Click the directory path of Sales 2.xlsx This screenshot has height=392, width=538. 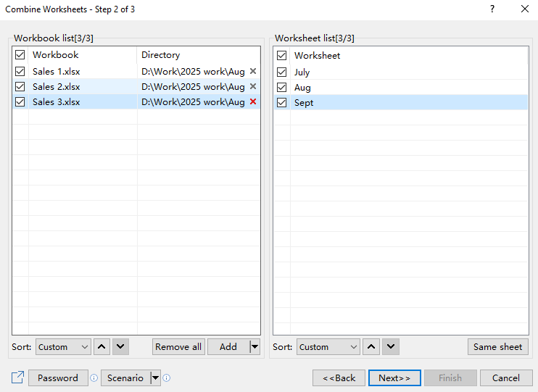tap(193, 87)
